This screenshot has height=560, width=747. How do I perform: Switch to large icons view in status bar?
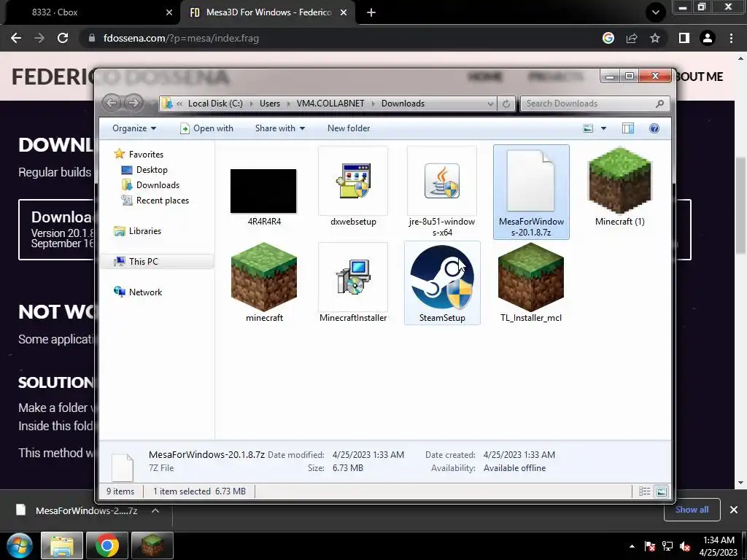point(661,491)
